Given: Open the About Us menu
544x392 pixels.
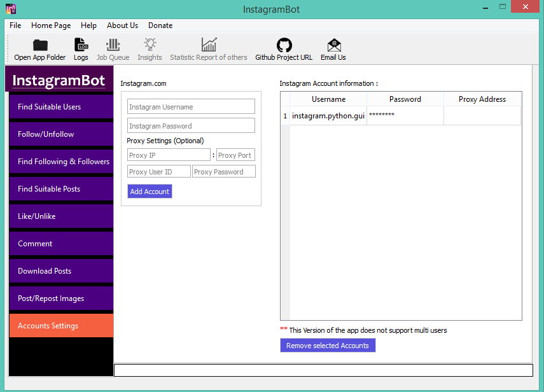Looking at the screenshot, I should [122, 25].
